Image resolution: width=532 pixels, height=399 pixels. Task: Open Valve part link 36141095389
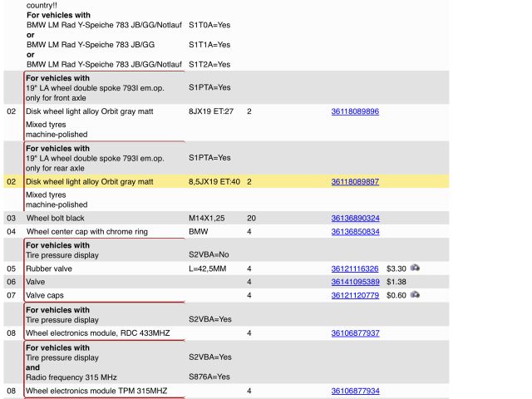(355, 282)
